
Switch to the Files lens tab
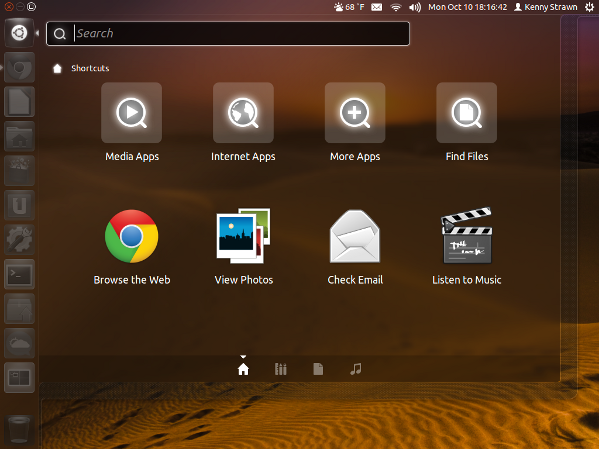[318, 369]
